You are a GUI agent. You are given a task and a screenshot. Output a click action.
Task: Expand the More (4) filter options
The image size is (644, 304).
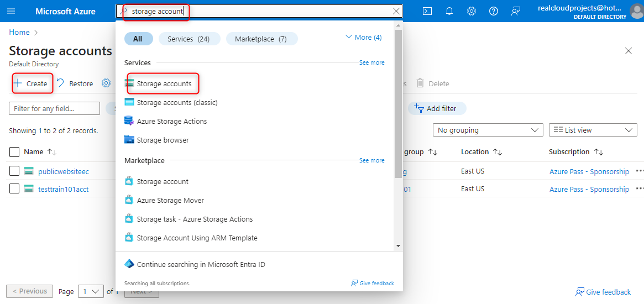[363, 38]
